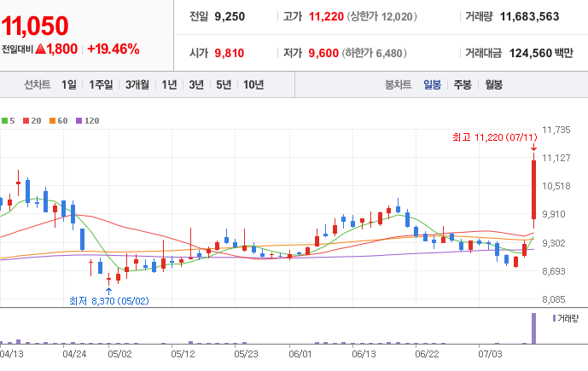Select the 1주일 line chart period
588x371 pixels.
tap(101, 84)
